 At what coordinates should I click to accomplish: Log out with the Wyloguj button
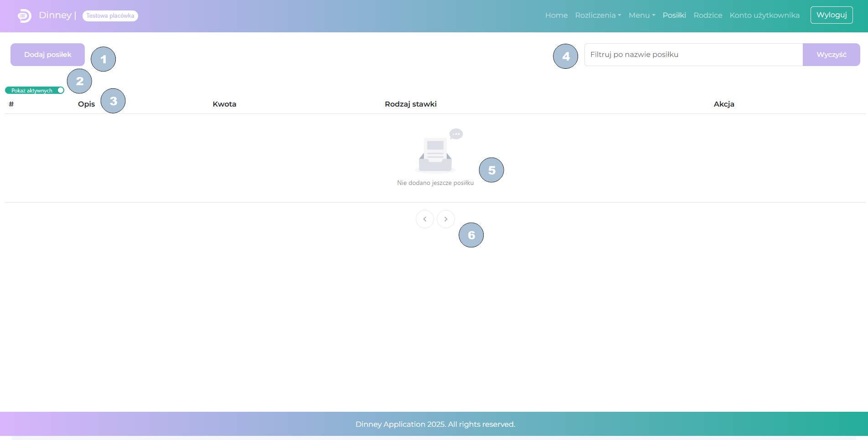point(831,15)
